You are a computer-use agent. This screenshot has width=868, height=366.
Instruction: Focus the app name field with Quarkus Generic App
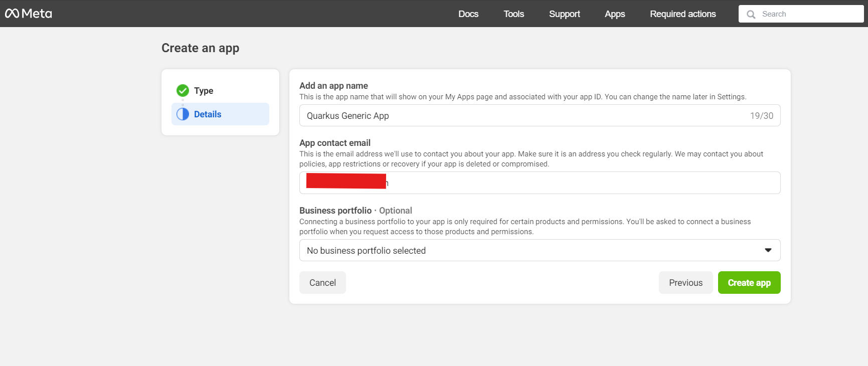point(540,116)
